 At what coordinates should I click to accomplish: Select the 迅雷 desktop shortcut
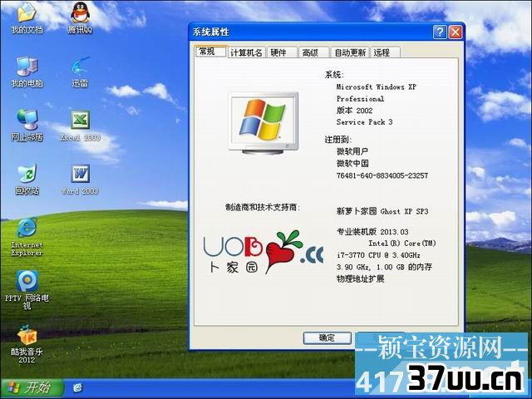point(80,71)
